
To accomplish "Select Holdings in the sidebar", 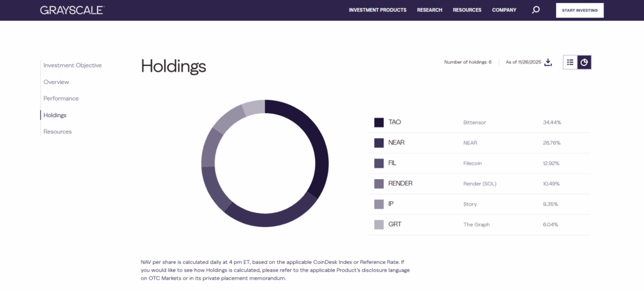I will [55, 116].
